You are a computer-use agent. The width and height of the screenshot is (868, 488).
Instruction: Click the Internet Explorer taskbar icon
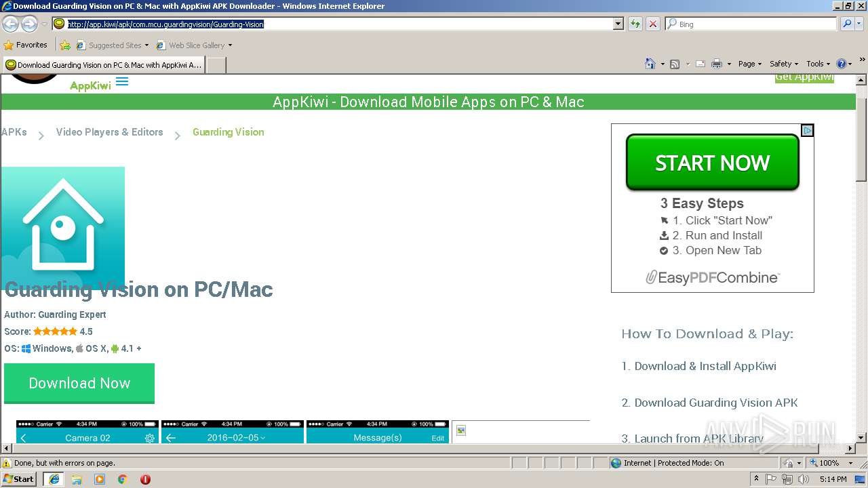(54, 479)
